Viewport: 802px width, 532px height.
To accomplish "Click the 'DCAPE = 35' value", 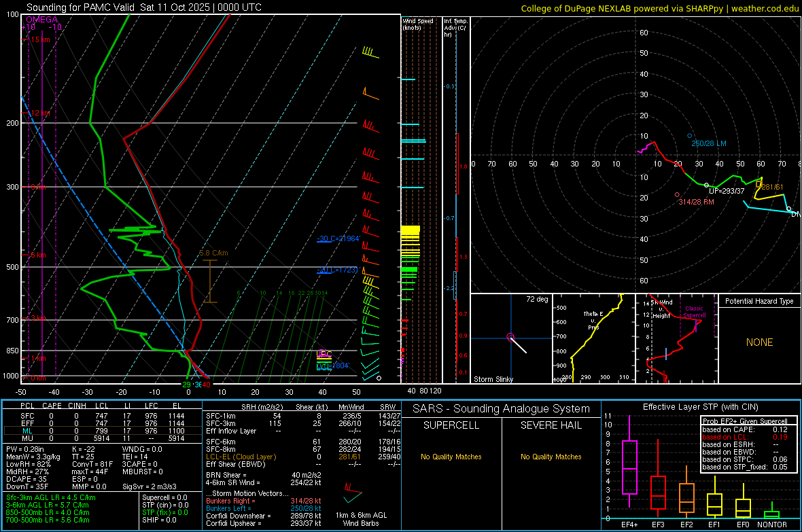I will [x=26, y=479].
